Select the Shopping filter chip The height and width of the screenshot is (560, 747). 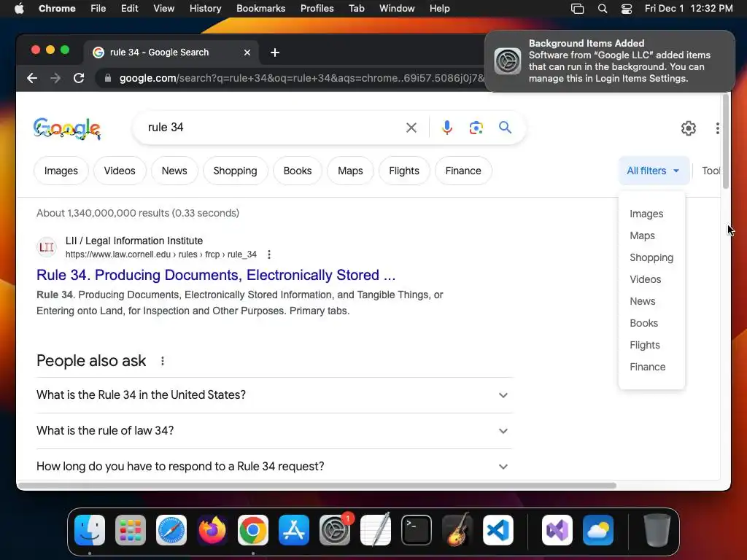236,171
